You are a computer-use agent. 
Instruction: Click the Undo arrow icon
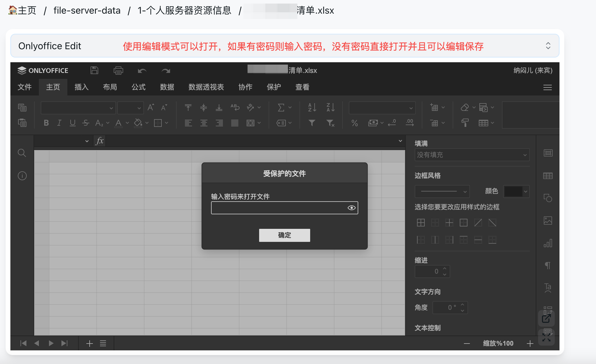tap(142, 71)
